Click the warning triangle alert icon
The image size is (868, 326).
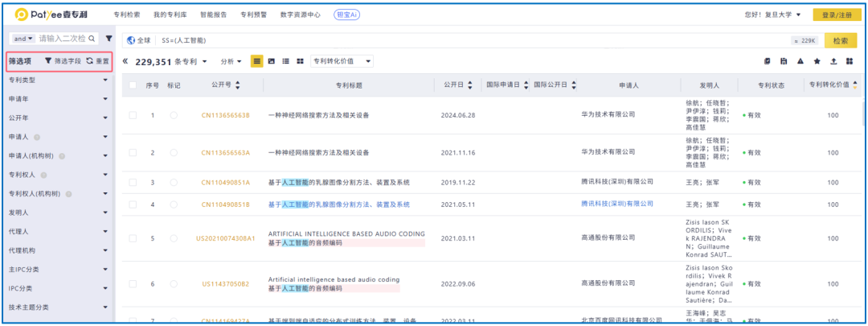coord(800,61)
